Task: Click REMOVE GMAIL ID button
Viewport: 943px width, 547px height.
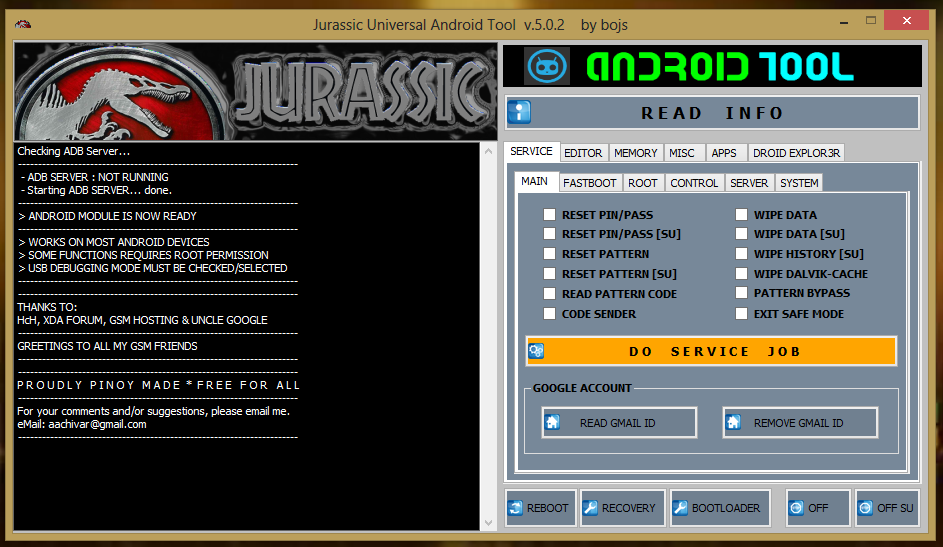Action: [800, 423]
